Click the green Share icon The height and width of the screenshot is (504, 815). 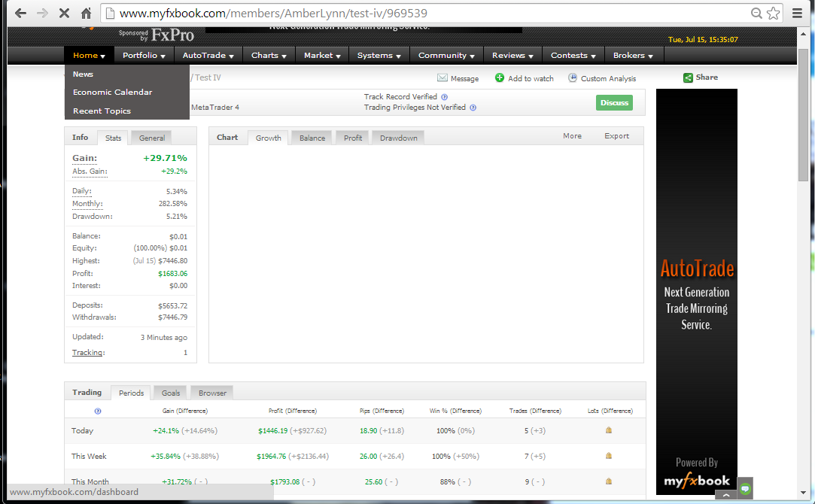click(688, 77)
